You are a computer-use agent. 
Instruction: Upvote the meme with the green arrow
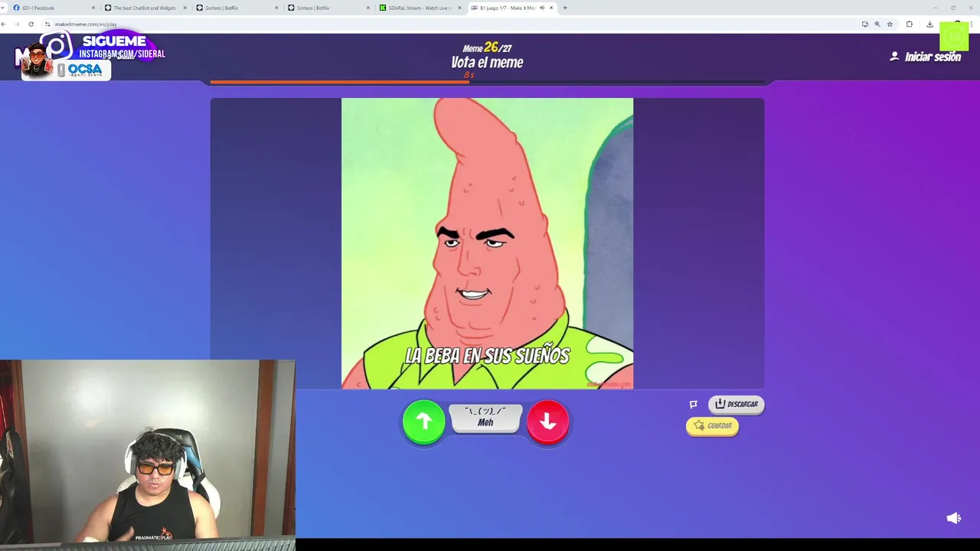423,422
